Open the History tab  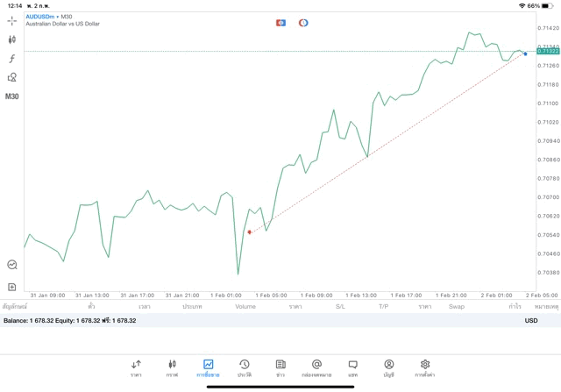(244, 367)
